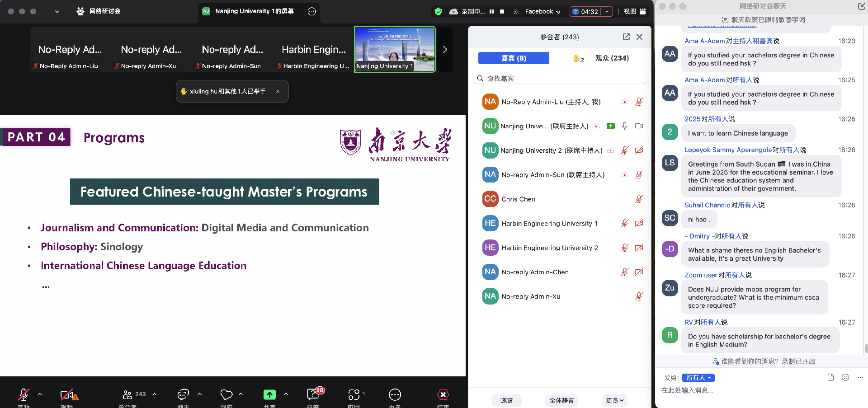Start video with the camera icon

pos(67,394)
